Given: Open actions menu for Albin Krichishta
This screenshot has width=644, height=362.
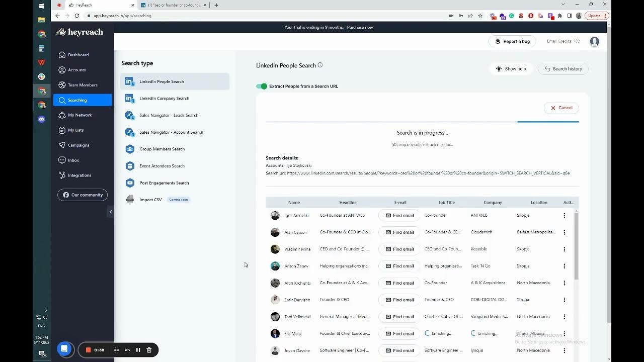Looking at the screenshot, I should tap(565, 283).
